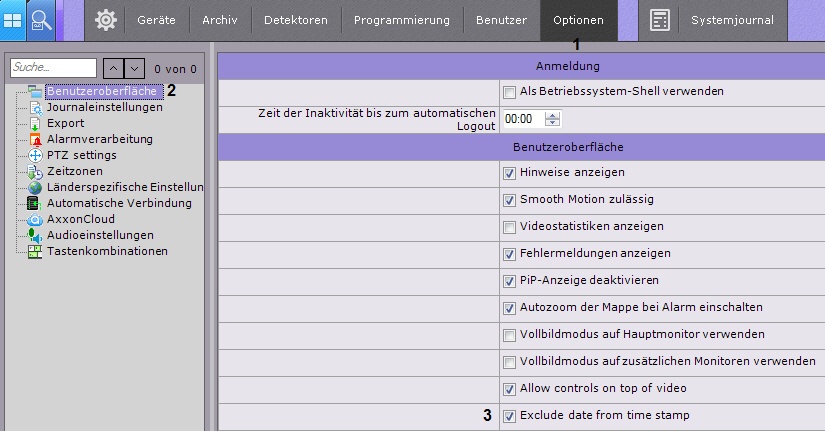Click the PTZ settings crosshair icon
Viewport: 825px width, 431px height.
(x=36, y=155)
